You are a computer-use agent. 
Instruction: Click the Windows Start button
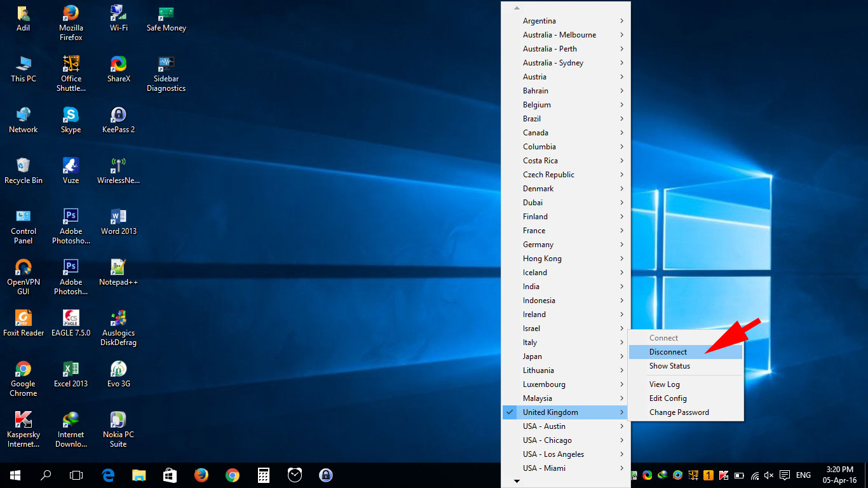15,475
